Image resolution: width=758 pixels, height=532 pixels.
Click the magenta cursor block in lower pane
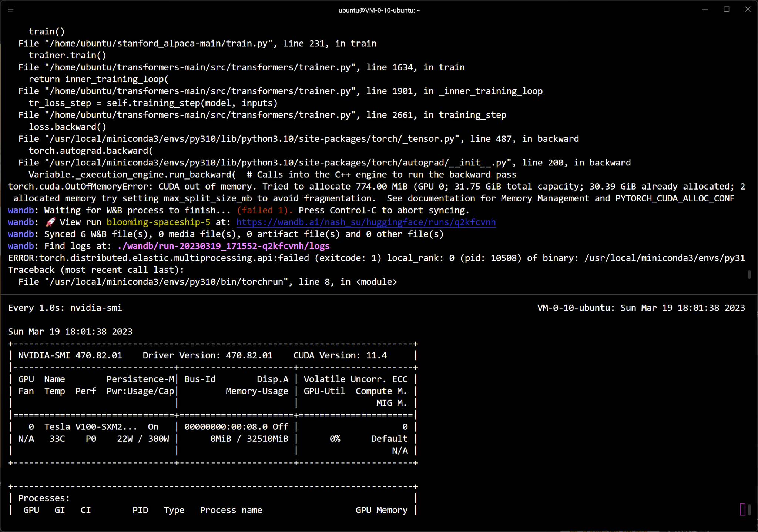tap(742, 509)
